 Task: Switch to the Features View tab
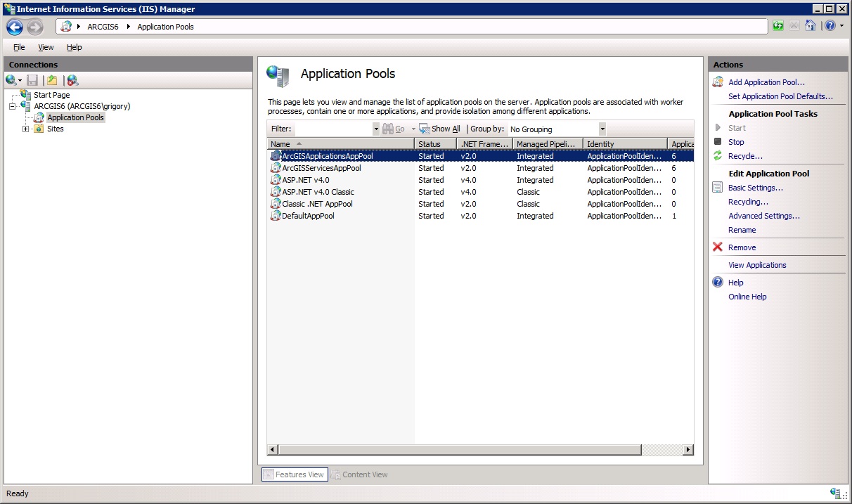tap(294, 474)
